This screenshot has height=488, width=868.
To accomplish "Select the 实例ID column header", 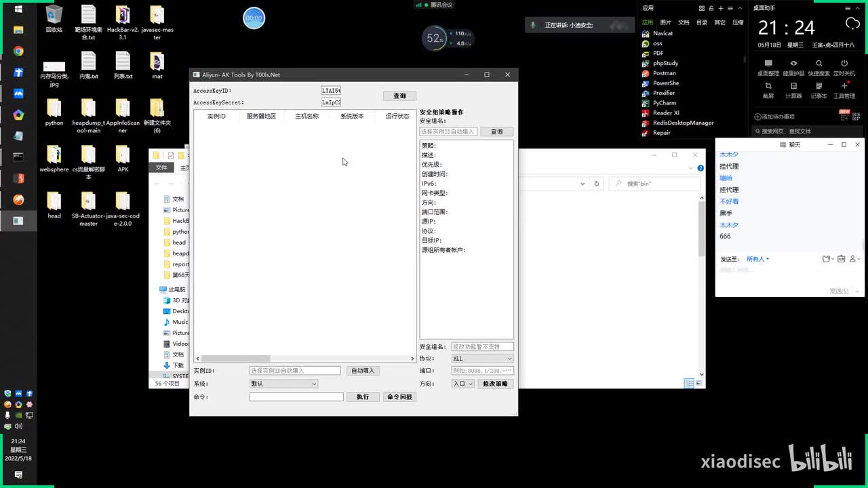I will (x=216, y=117).
